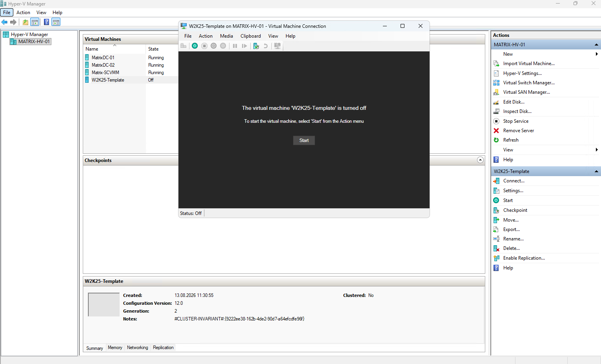The image size is (601, 364).
Task: Click the green Refresh icon in Actions
Action: point(496,140)
